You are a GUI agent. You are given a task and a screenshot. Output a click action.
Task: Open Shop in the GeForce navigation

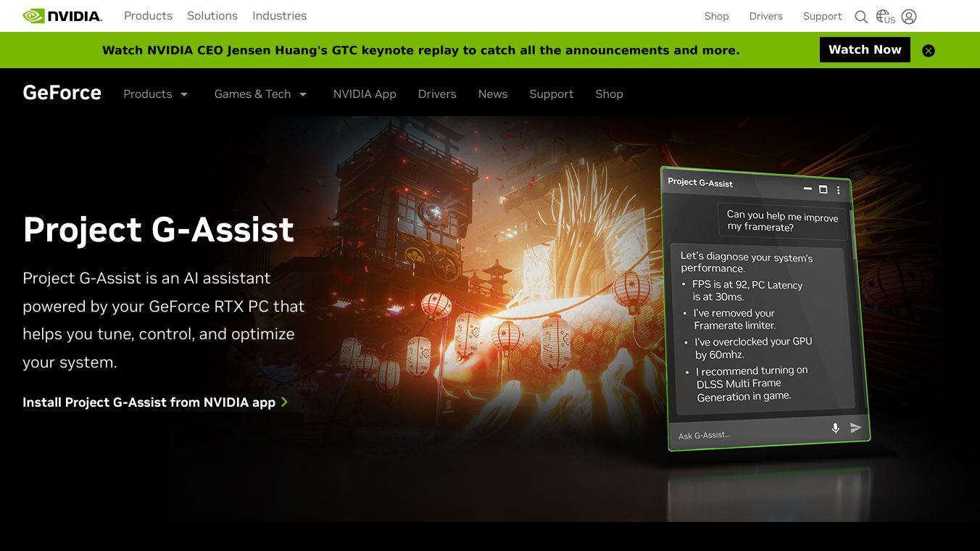pyautogui.click(x=609, y=94)
